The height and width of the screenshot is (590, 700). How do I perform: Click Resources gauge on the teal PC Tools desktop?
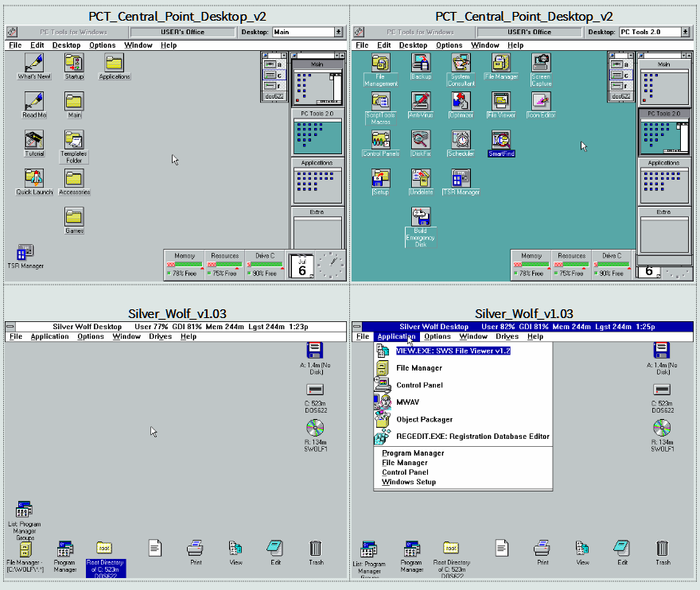click(571, 265)
